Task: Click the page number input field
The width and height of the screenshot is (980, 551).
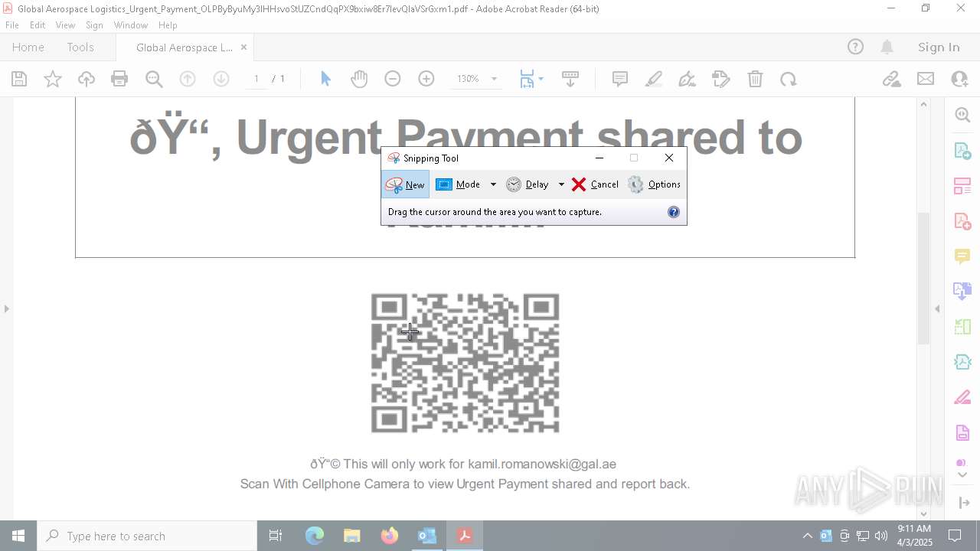Action: tap(256, 79)
